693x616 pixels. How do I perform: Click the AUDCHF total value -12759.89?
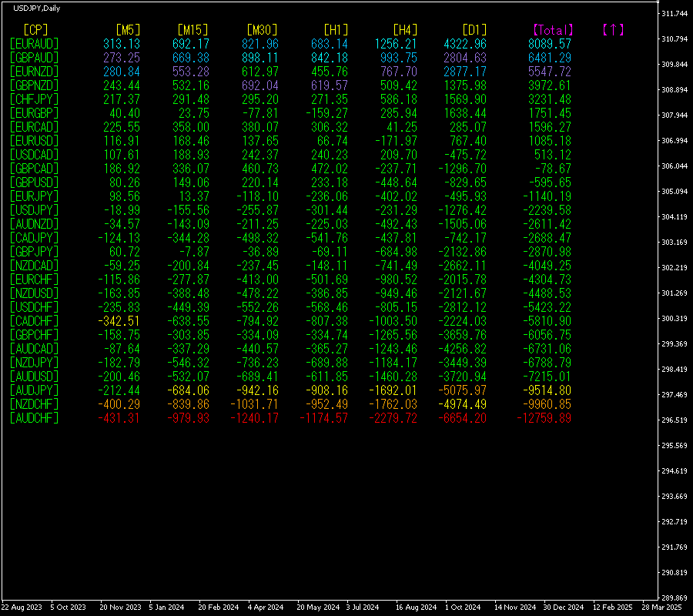(544, 418)
